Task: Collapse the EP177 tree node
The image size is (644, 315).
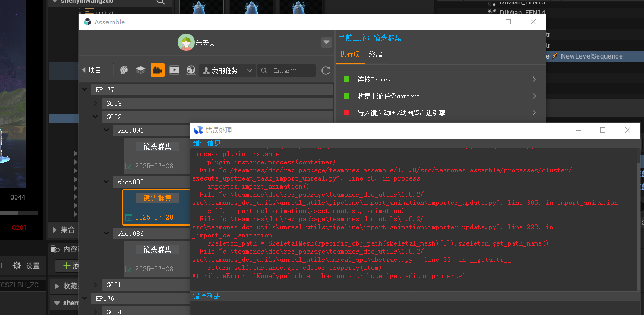Action: point(84,89)
